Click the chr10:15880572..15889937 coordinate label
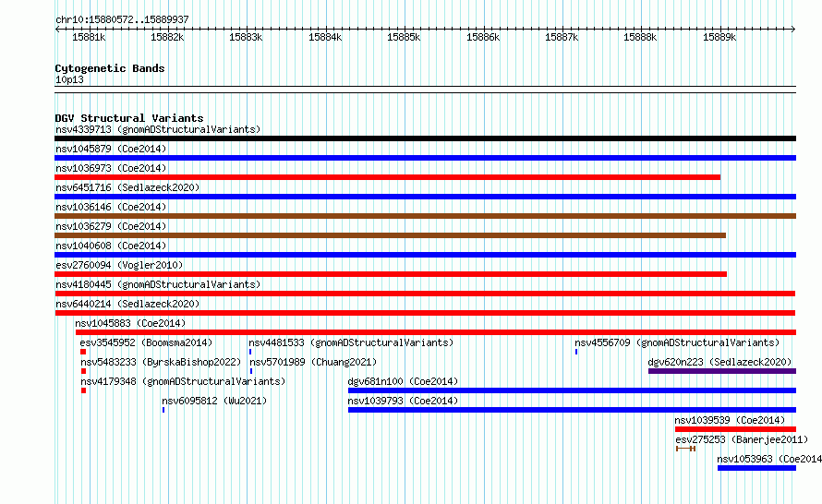The width and height of the screenshot is (822, 504). pos(122,19)
